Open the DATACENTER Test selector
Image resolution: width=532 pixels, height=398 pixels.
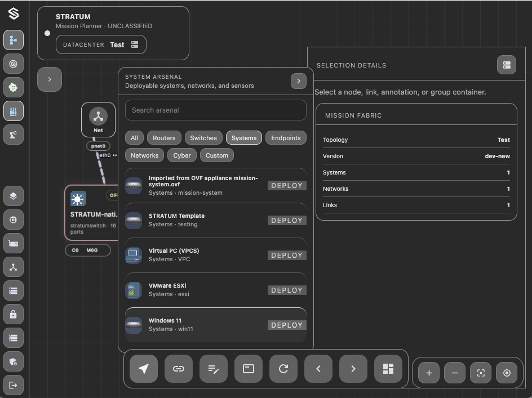click(101, 44)
